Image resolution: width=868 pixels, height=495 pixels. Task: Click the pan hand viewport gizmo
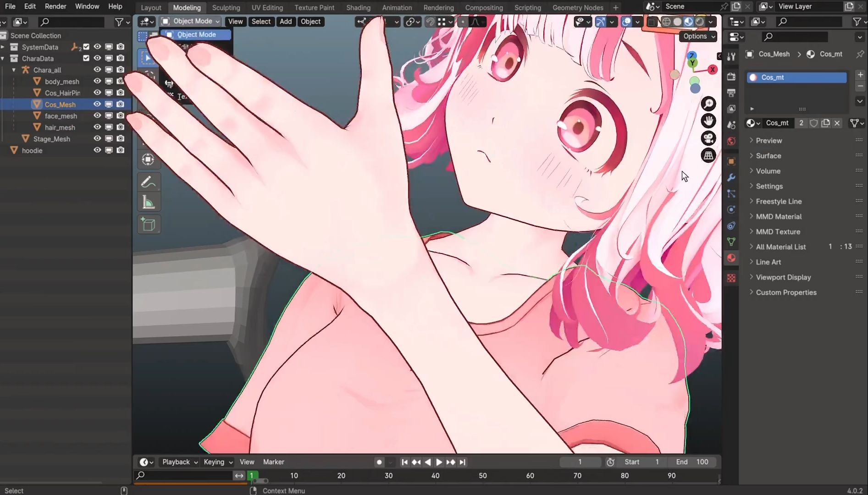708,121
